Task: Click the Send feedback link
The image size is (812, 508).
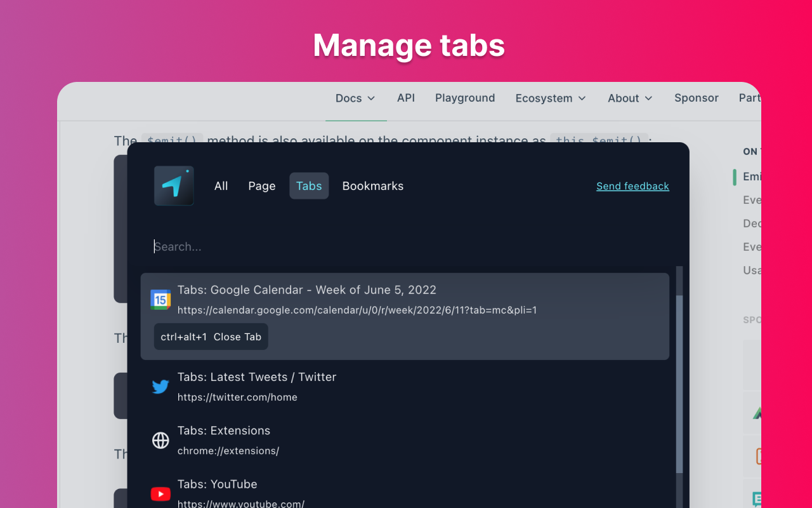Action: 632,185
